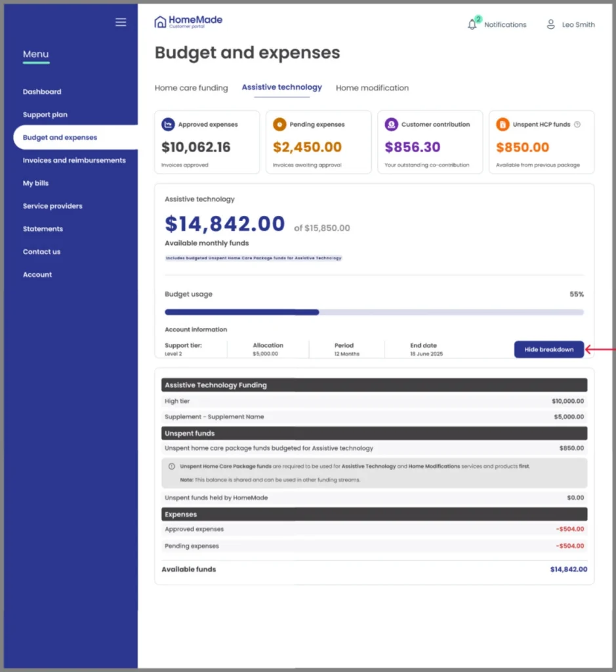Click the Budget usage progress bar
The width and height of the screenshot is (616, 672).
click(x=374, y=312)
